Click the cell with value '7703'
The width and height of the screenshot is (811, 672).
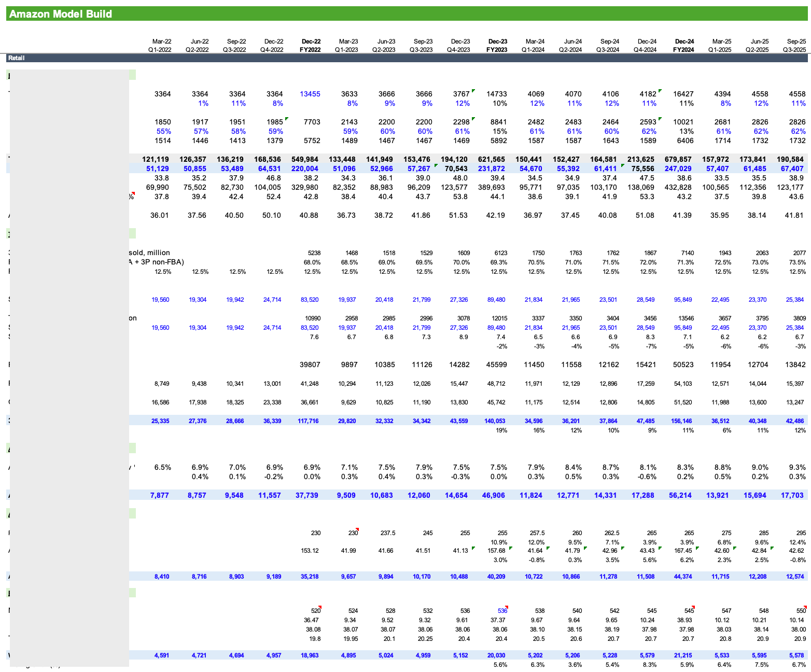(x=312, y=122)
